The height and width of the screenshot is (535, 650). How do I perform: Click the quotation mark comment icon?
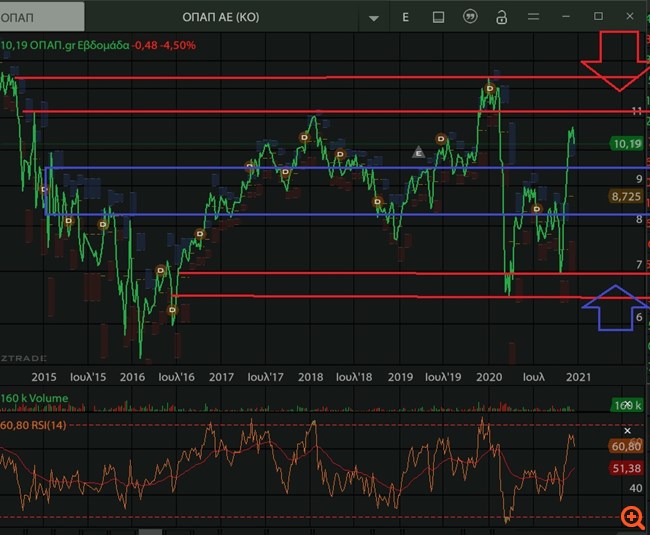point(470,17)
